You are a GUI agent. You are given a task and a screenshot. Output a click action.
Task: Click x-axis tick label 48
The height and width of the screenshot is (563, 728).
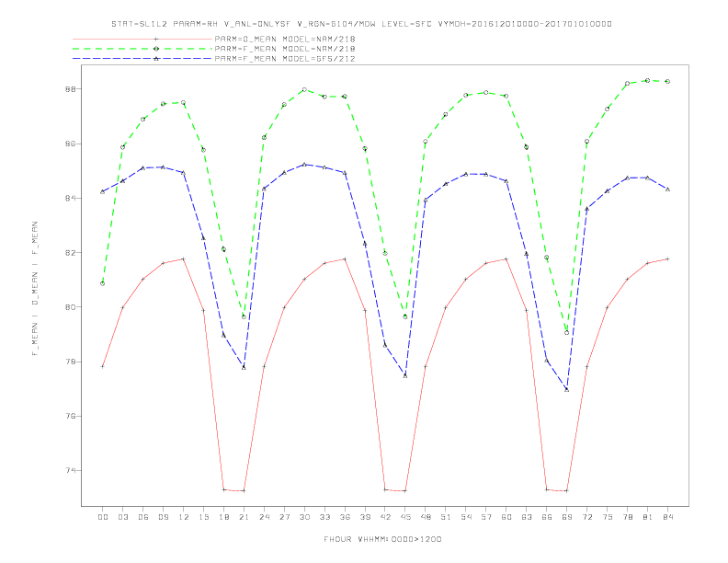tap(426, 517)
